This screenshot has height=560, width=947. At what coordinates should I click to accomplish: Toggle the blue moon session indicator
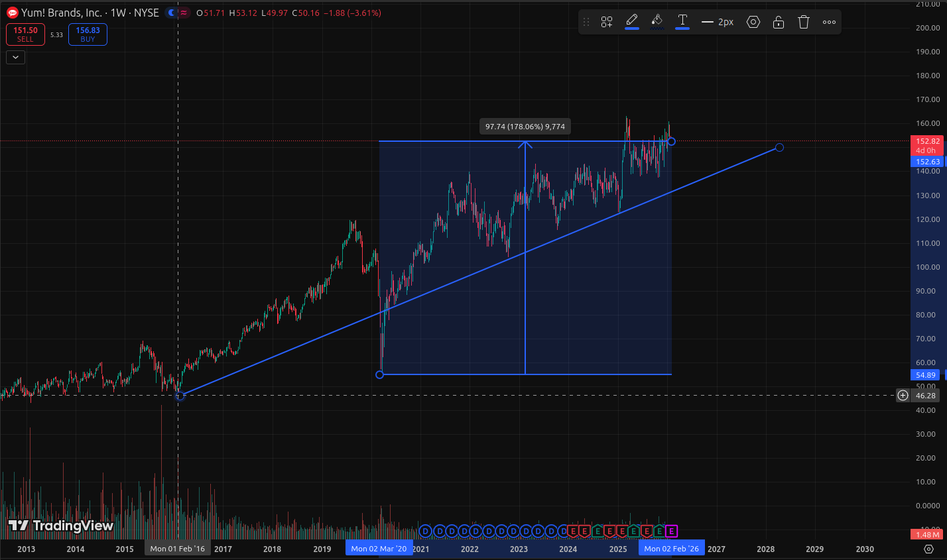point(171,13)
